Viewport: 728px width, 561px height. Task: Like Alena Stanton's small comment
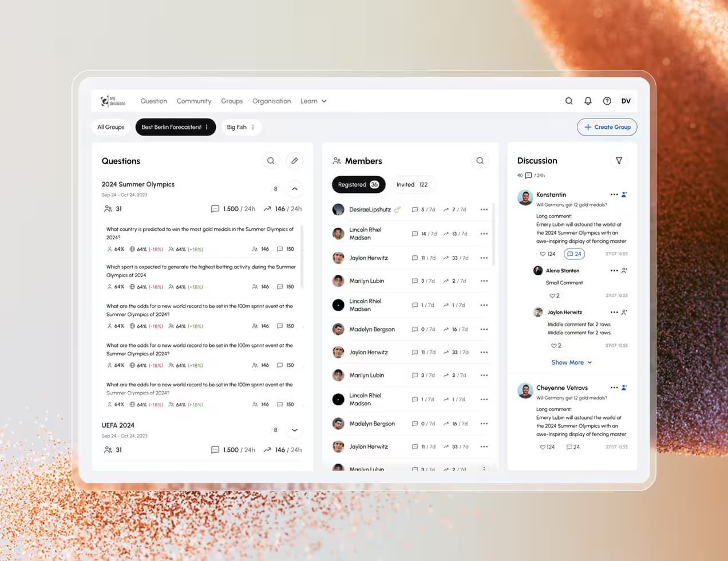tap(555, 295)
